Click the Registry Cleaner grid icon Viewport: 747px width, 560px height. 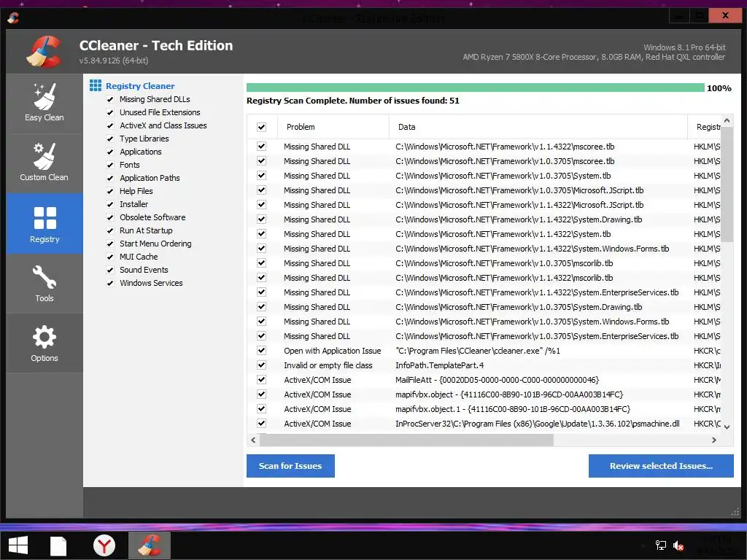point(96,86)
